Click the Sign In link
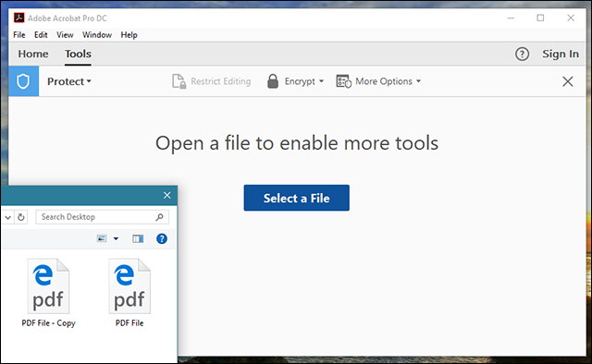Image resolution: width=592 pixels, height=364 pixels. (x=561, y=54)
